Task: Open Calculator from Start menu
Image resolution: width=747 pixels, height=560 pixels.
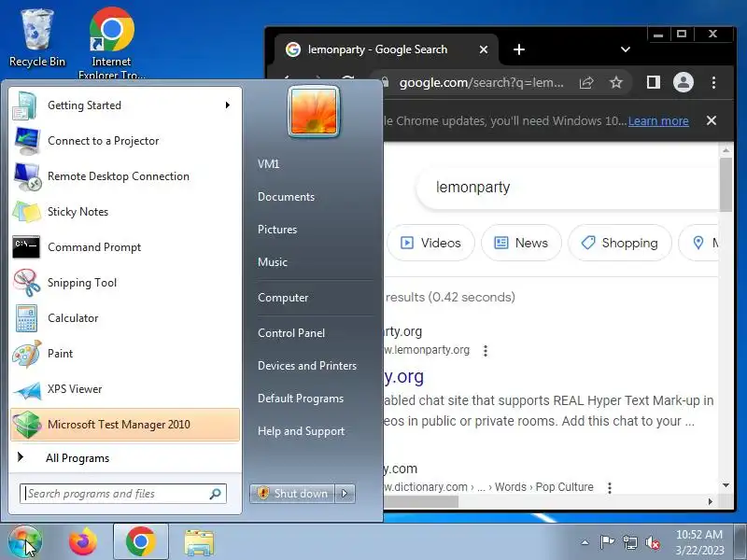Action: pos(125,318)
